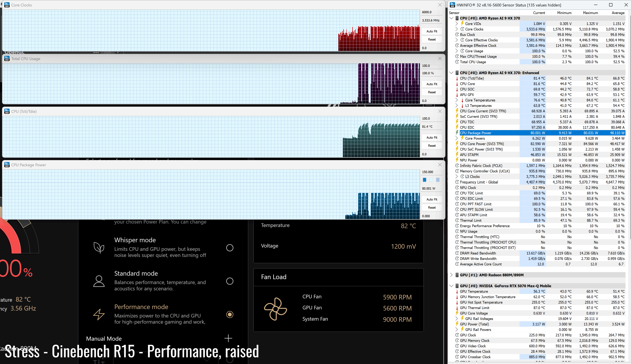Click Reset in Core Clocks graph
Viewport: 631px width, 364px height.
[432, 39]
